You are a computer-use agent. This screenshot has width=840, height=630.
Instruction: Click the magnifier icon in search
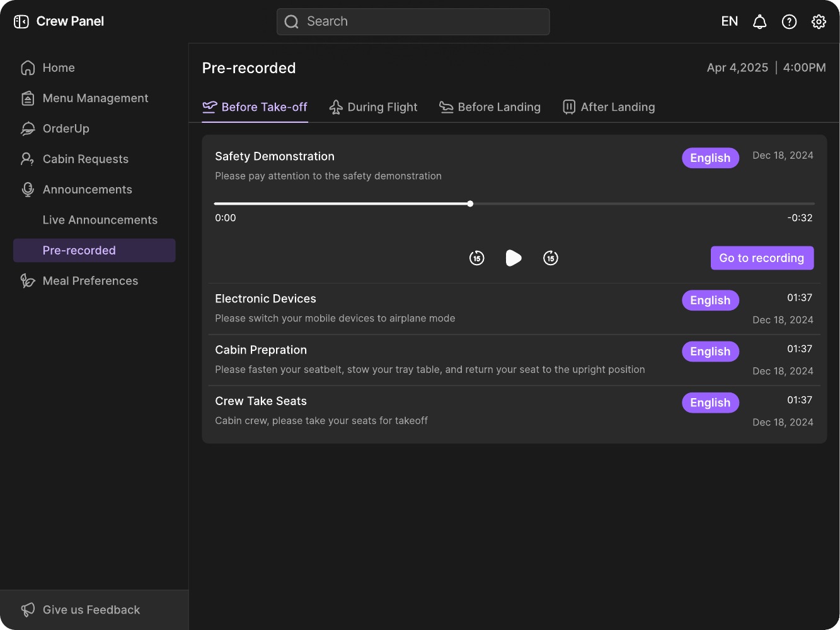pos(291,22)
